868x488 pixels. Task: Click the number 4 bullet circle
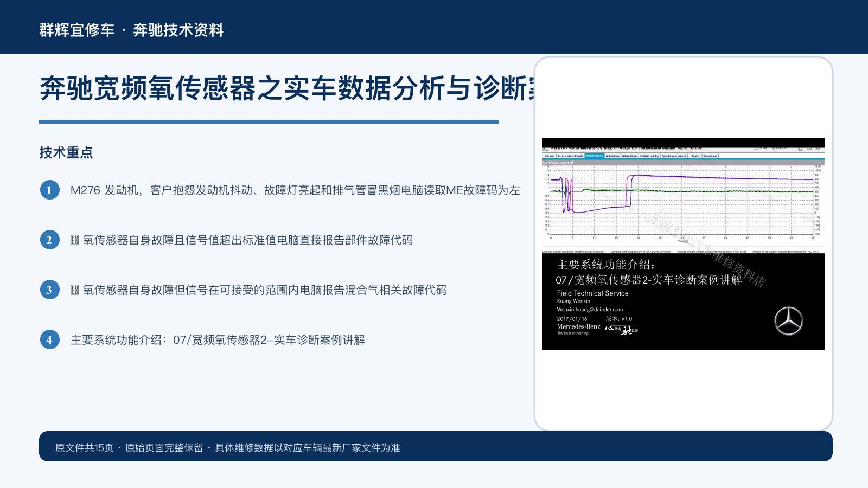49,339
